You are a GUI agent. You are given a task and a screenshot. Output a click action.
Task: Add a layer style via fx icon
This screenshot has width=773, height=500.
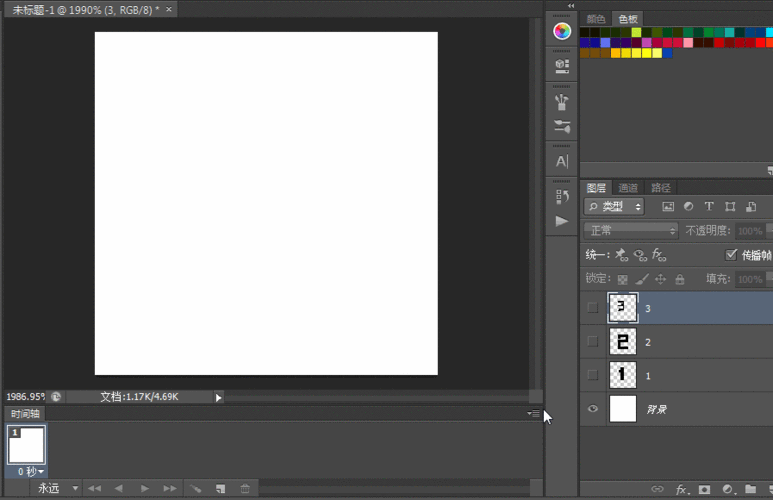(681, 489)
